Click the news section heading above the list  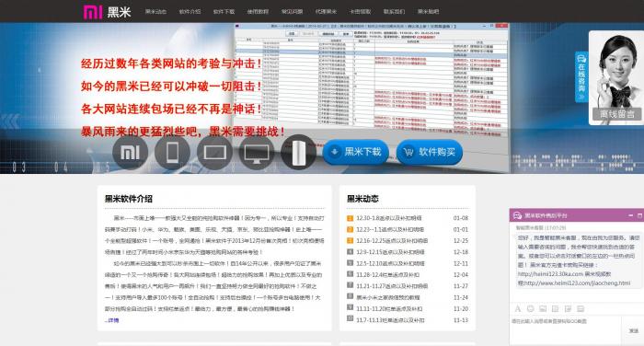362,199
